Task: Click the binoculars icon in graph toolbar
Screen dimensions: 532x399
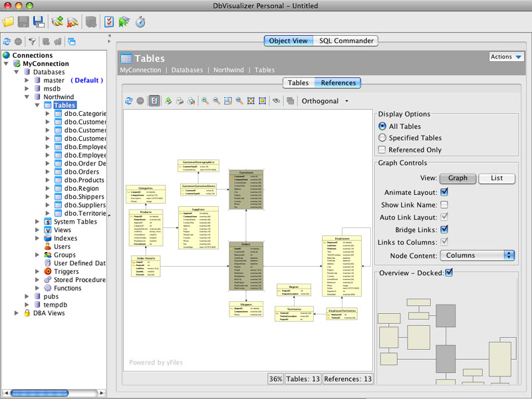Action: 276,101
